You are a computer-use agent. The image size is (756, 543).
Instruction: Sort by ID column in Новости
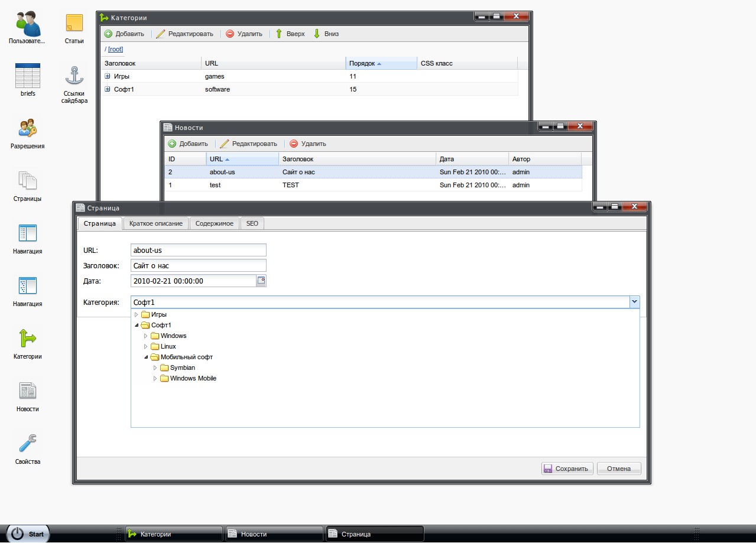186,159
